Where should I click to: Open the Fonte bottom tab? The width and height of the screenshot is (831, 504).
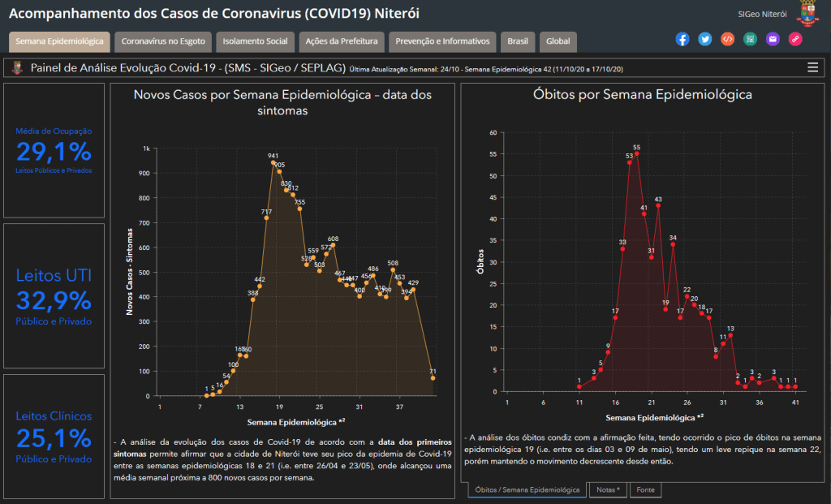tap(646, 490)
